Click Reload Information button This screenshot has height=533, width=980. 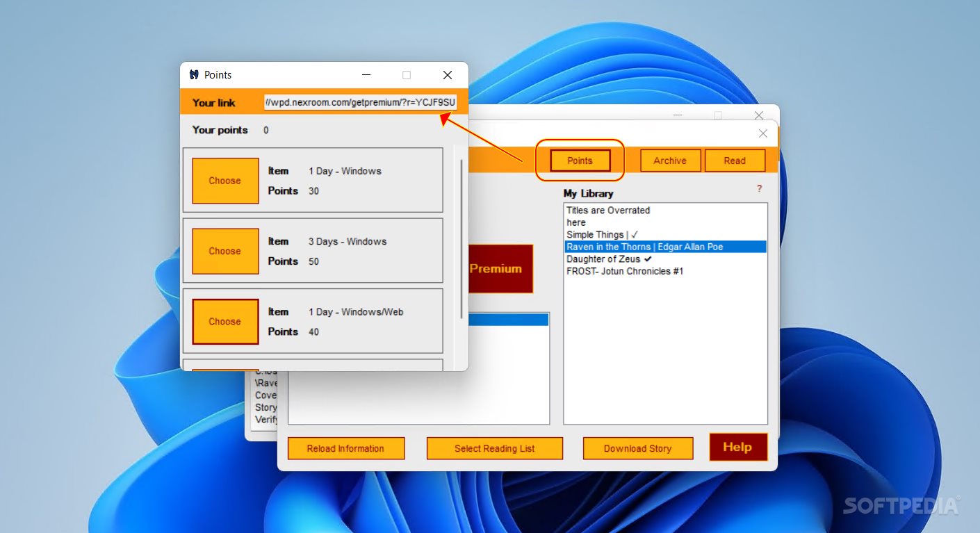[x=346, y=448]
